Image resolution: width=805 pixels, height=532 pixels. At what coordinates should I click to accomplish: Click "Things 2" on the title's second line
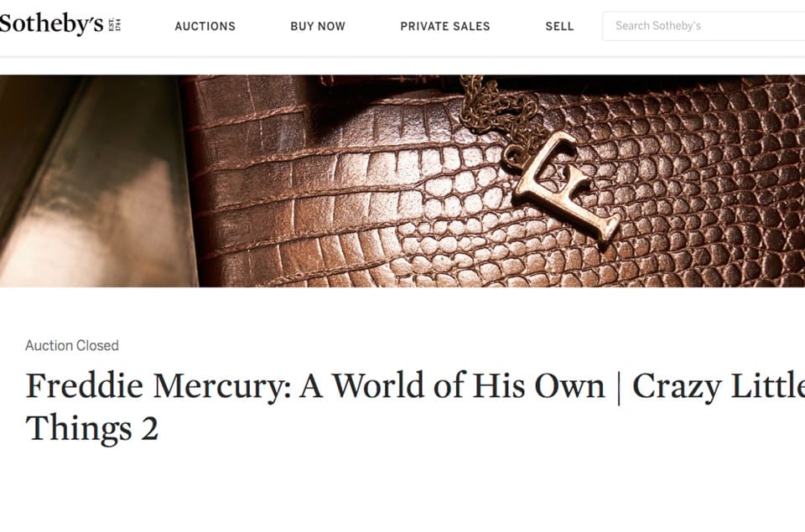pos(92,428)
